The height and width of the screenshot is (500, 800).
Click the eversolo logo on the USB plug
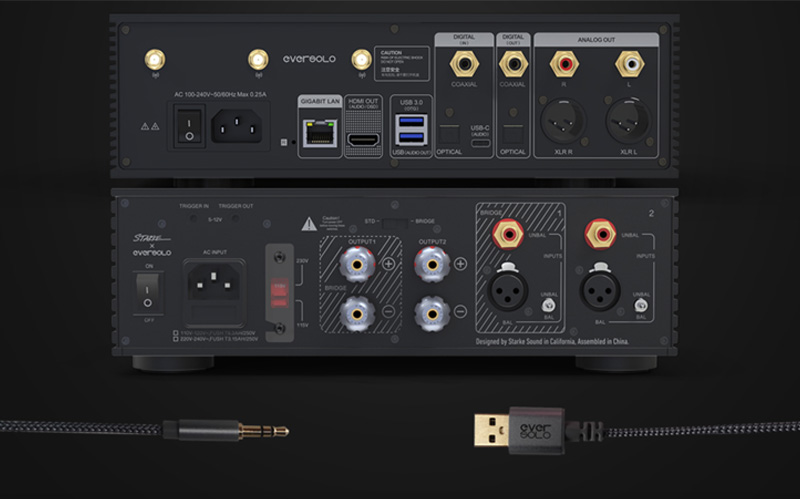coord(536,431)
